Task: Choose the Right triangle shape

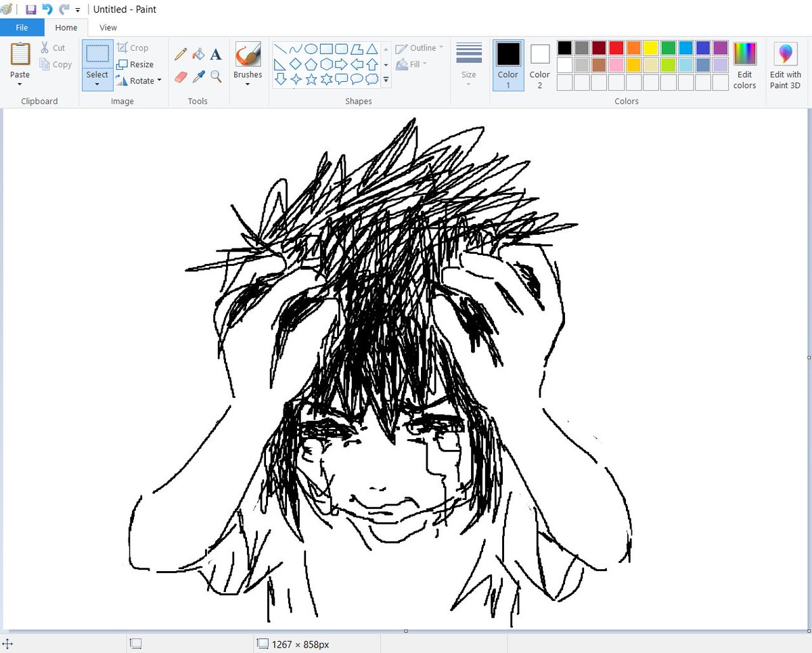Action: pyautogui.click(x=280, y=64)
